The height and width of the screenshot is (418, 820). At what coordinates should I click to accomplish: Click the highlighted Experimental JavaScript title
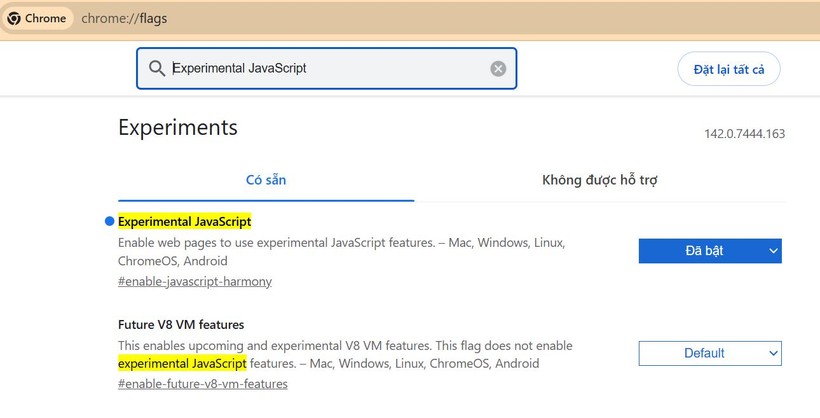click(184, 222)
